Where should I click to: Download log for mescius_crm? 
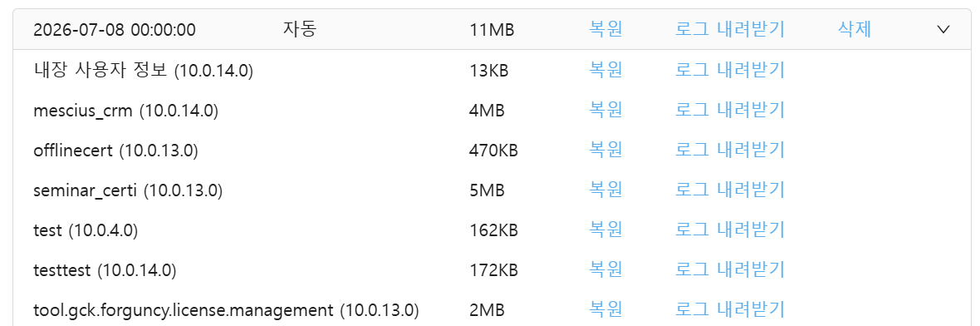tap(730, 111)
